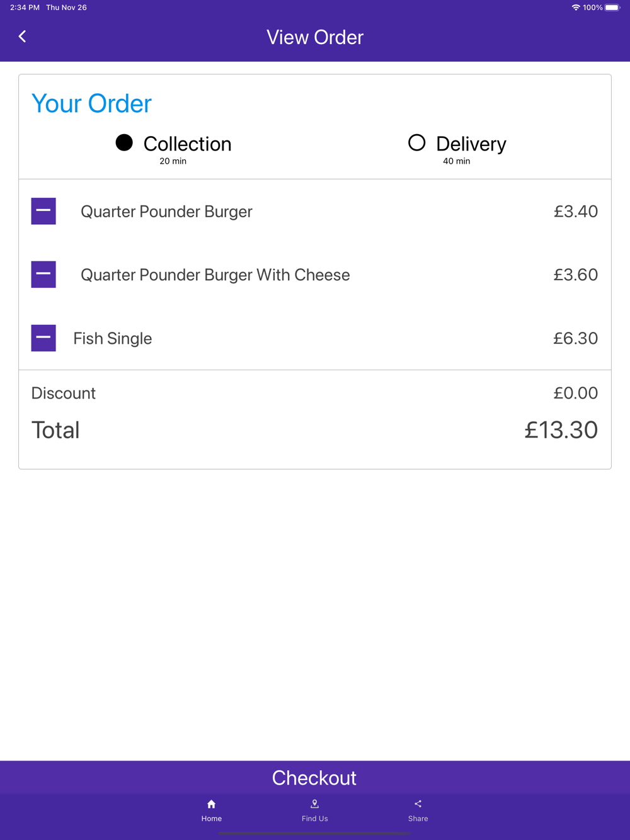Screen dimensions: 630x840
Task: Switch to the Find Us tab label
Action: 315,819
